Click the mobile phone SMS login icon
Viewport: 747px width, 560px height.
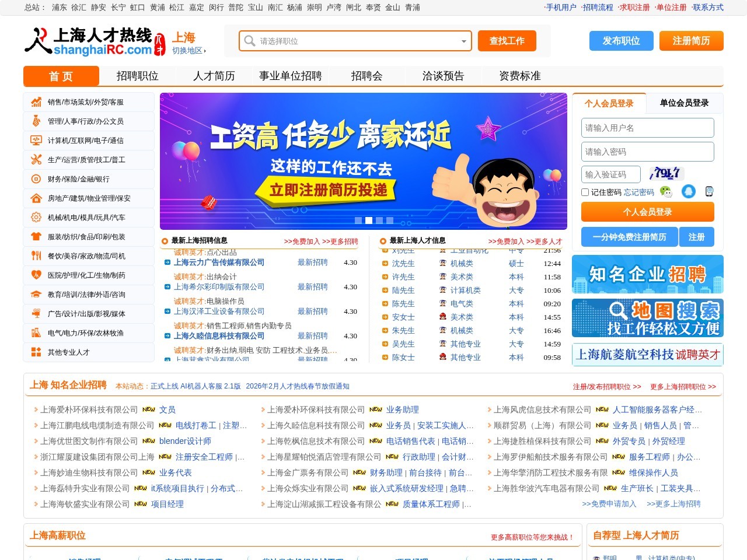(709, 191)
